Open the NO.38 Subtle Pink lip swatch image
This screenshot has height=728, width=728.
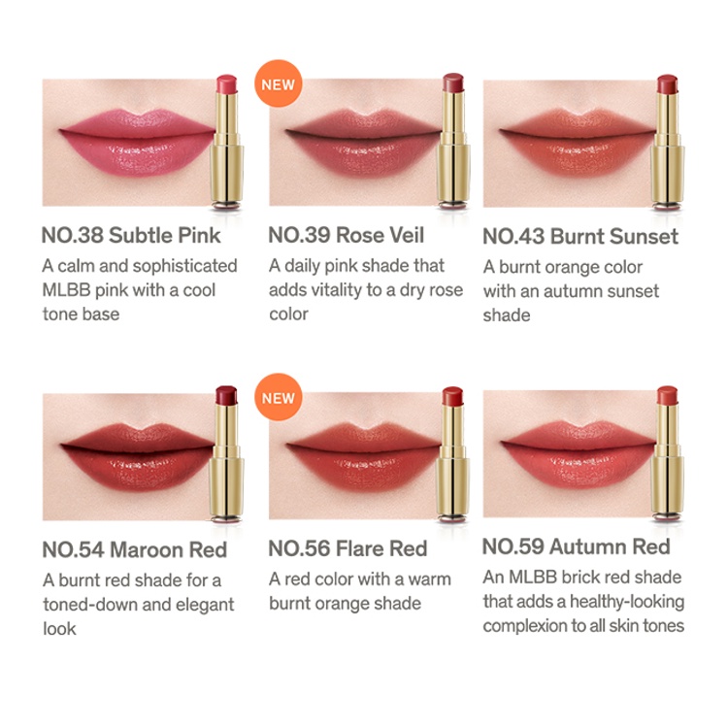(129, 142)
